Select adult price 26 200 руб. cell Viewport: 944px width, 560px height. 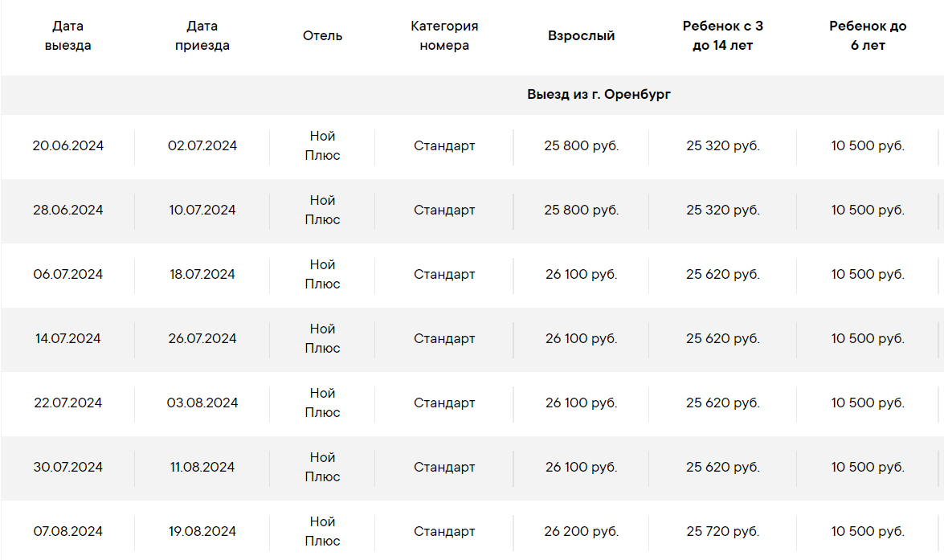point(581,532)
